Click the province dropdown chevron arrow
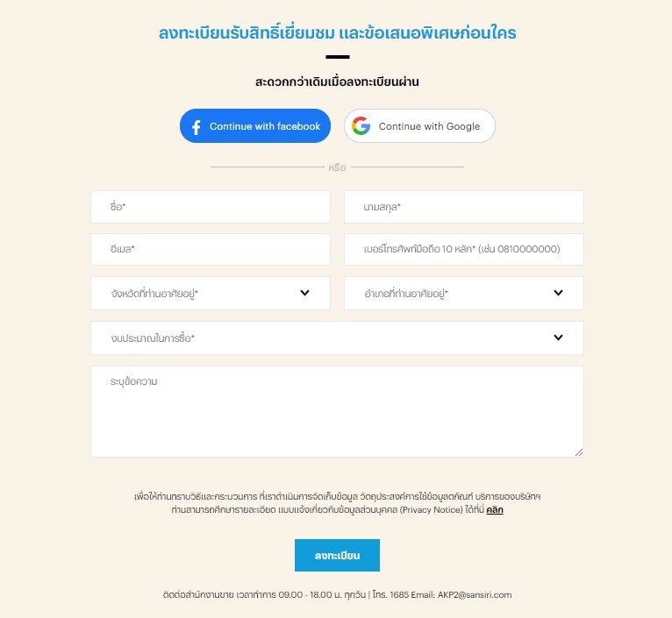This screenshot has width=672, height=618. pyautogui.click(x=304, y=293)
